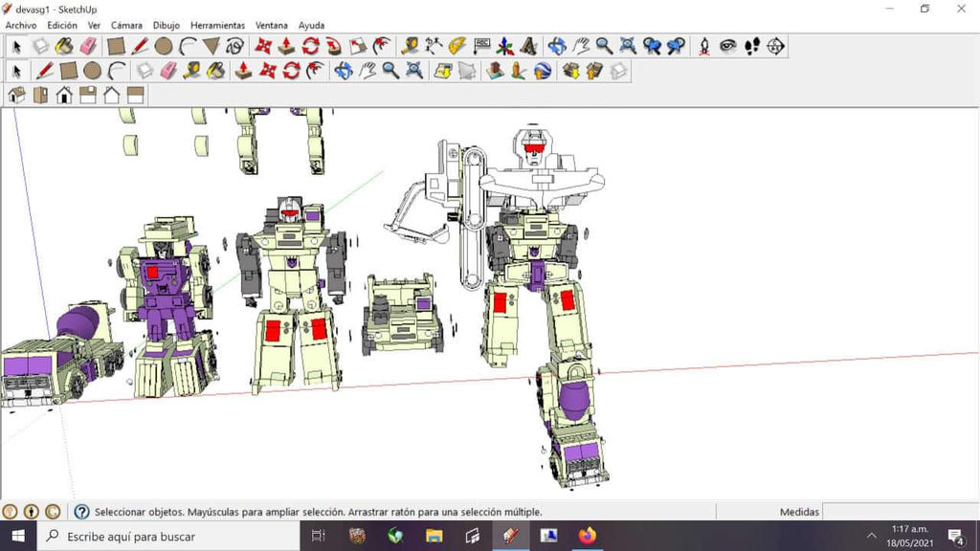This screenshot has height=551, width=980.
Task: Click the Windows search box
Action: pos(168,536)
